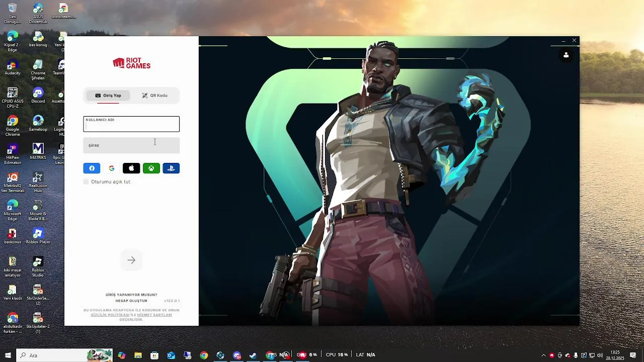Select the Mount & Blade II desktop icon

click(x=38, y=211)
